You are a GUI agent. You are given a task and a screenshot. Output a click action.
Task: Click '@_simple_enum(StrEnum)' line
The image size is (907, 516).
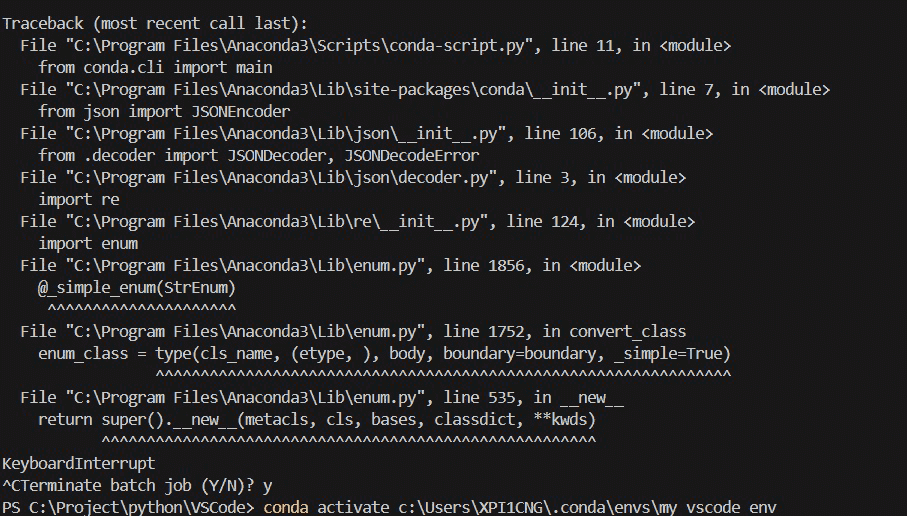tap(137, 288)
